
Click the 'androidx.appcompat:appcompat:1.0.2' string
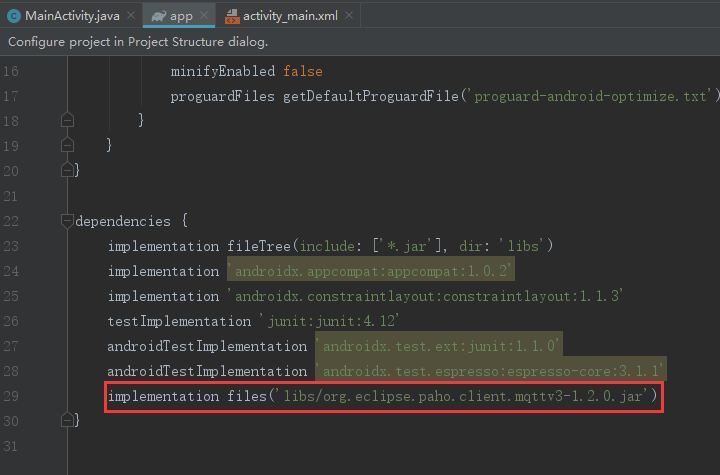pyautogui.click(x=371, y=271)
